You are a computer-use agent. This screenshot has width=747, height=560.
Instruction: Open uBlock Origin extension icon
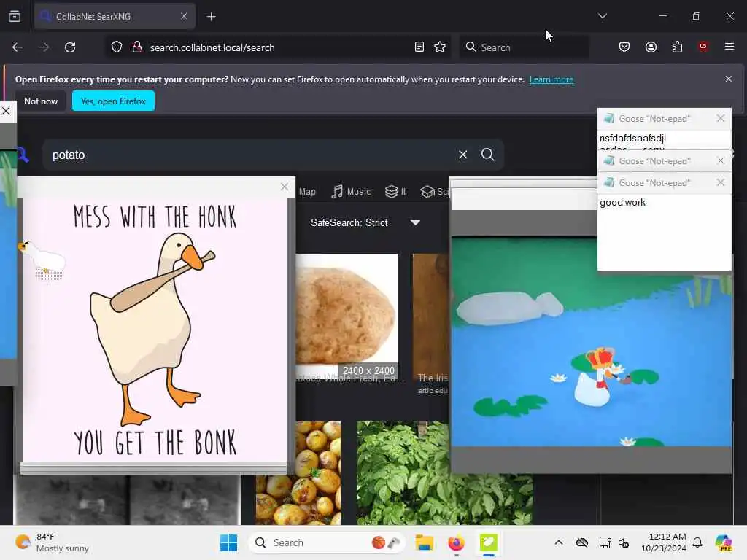[703, 47]
